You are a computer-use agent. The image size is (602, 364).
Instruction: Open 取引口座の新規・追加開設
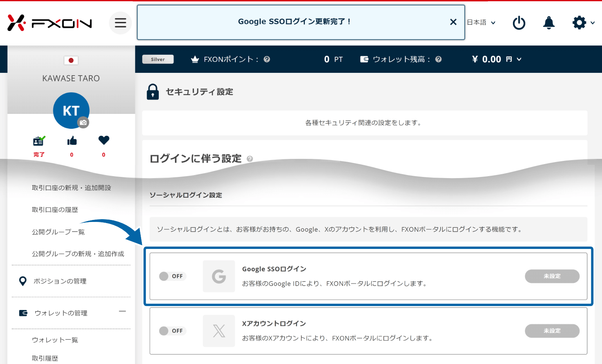point(71,188)
